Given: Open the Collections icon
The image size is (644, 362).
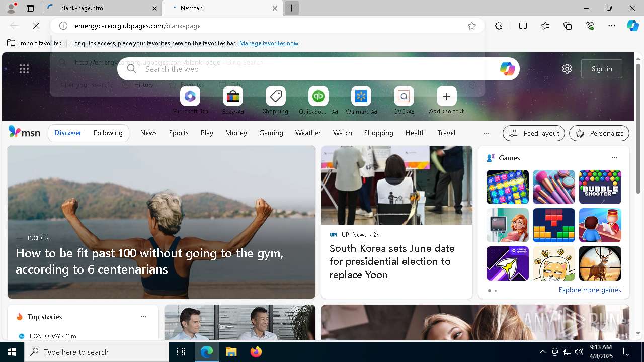Looking at the screenshot, I should (x=568, y=26).
